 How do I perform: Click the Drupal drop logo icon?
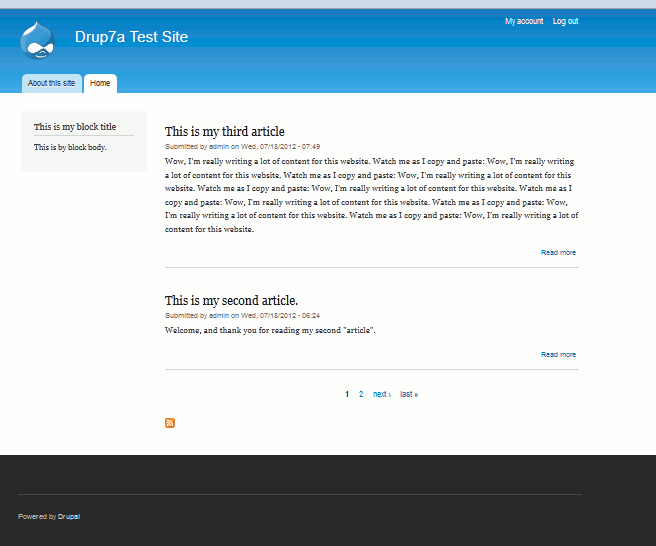[38, 40]
